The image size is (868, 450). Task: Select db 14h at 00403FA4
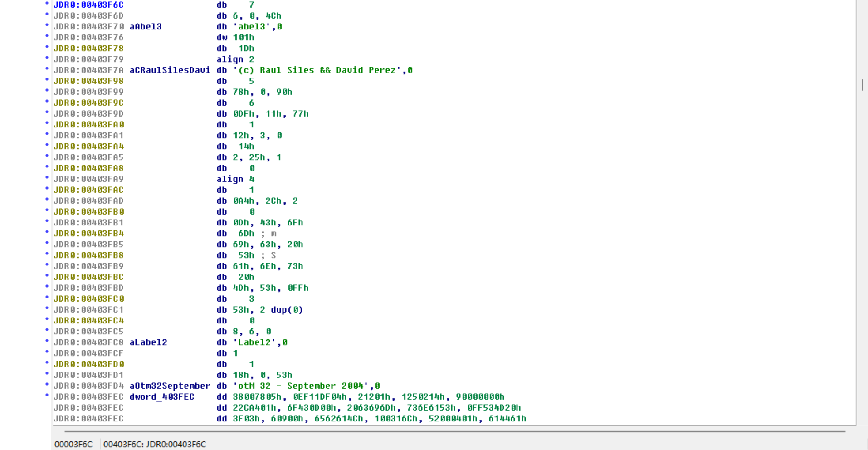tap(235, 147)
